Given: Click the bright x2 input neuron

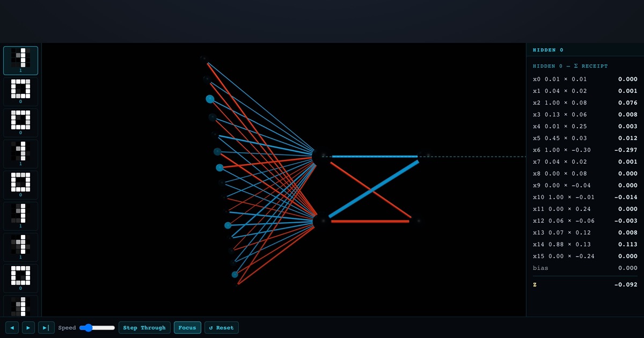Looking at the screenshot, I should click(210, 99).
